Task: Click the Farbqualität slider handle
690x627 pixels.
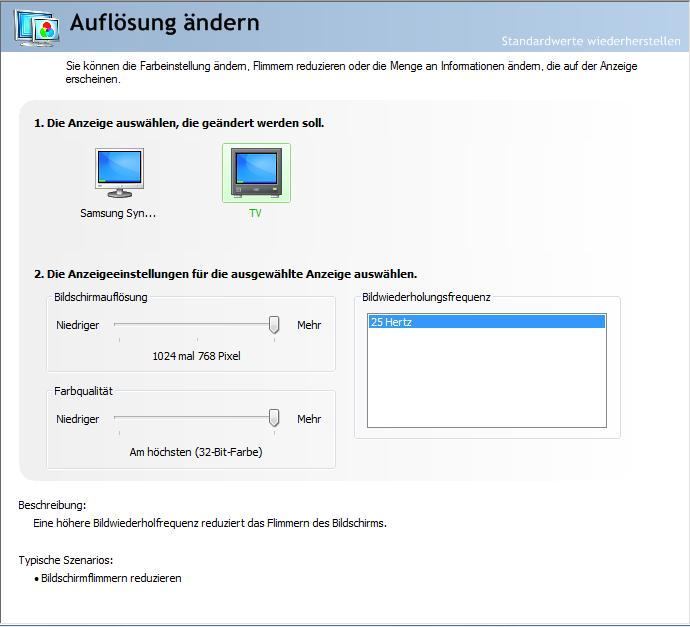Action: click(274, 418)
